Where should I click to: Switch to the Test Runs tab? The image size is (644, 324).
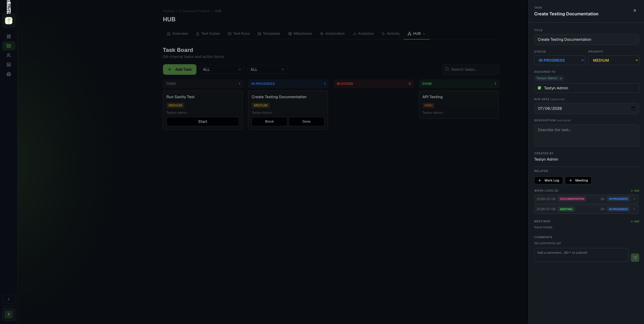[239, 34]
